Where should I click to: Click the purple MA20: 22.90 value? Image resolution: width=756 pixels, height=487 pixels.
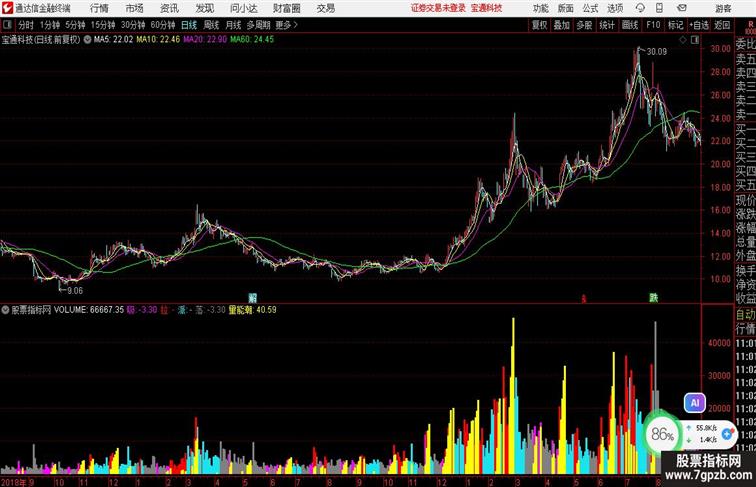click(x=205, y=40)
